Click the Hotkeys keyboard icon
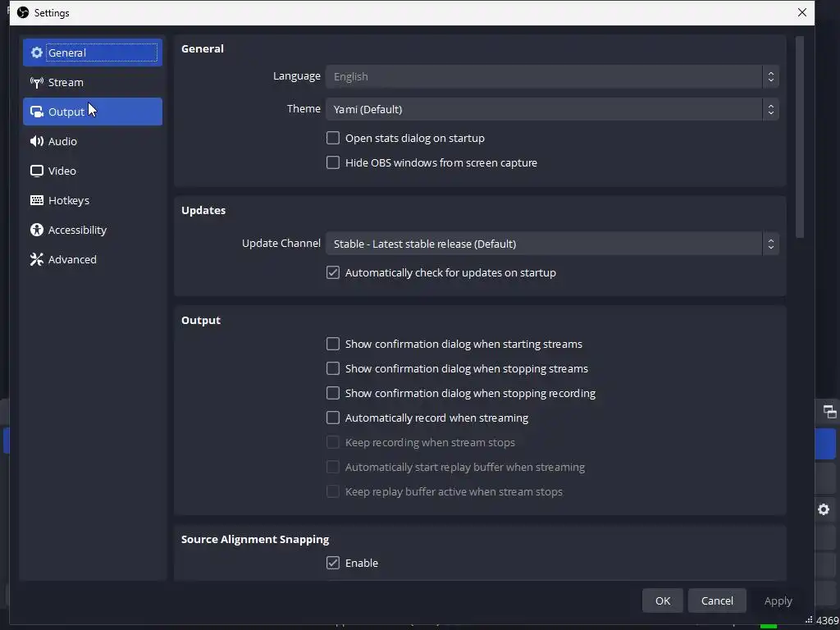The image size is (840, 630). pos(37,200)
